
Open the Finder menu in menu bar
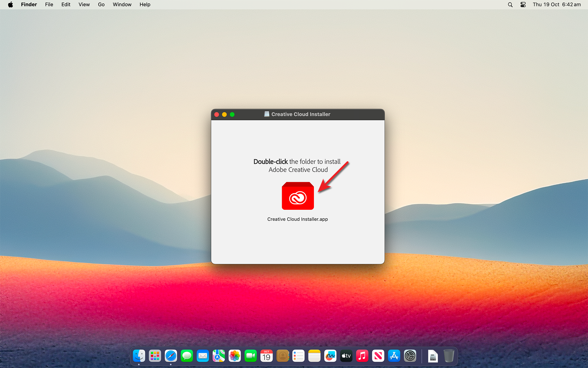click(x=29, y=5)
